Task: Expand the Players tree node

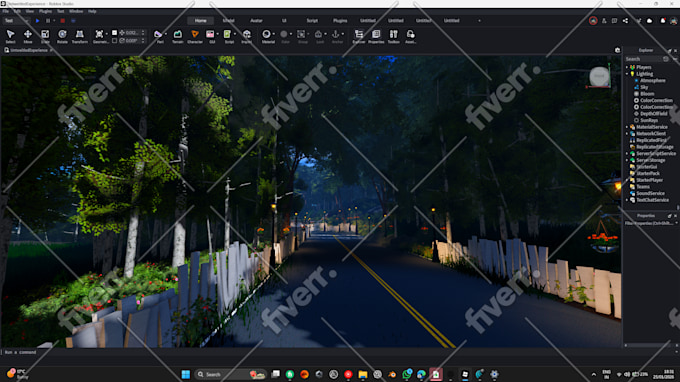Action: coord(627,67)
